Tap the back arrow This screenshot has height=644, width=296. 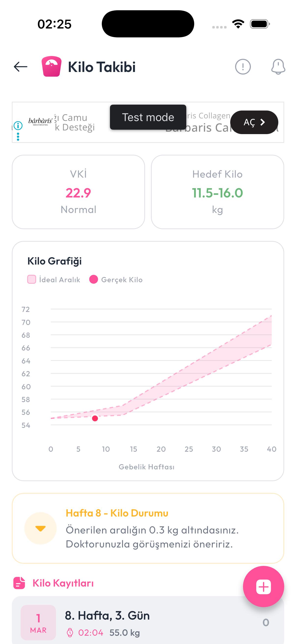(x=20, y=67)
